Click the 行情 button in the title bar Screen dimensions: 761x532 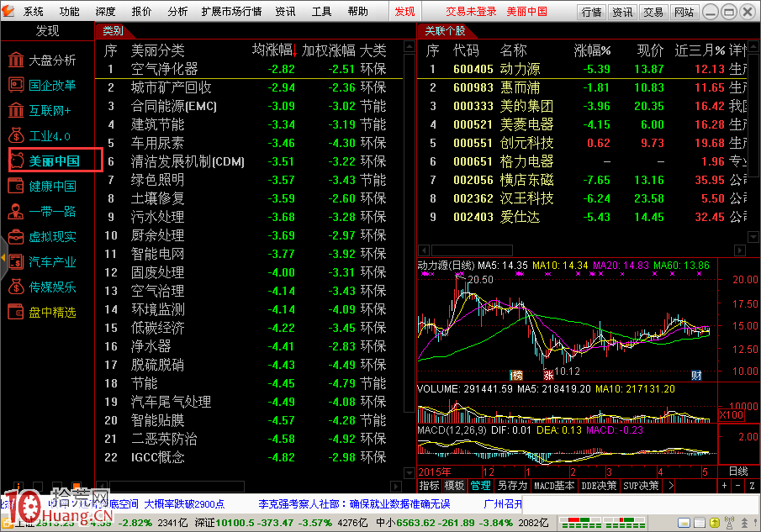pos(592,12)
